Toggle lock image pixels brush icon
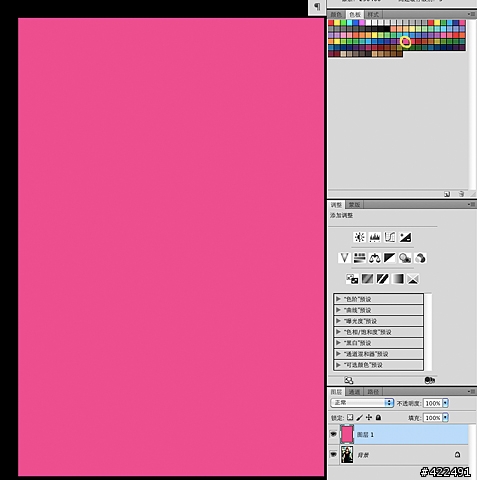The image size is (477, 480). 360,417
